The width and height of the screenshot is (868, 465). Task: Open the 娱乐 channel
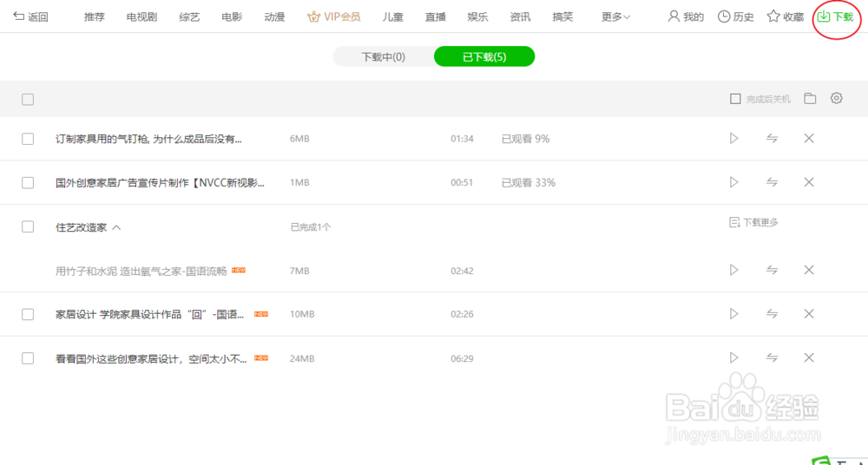[x=477, y=16]
